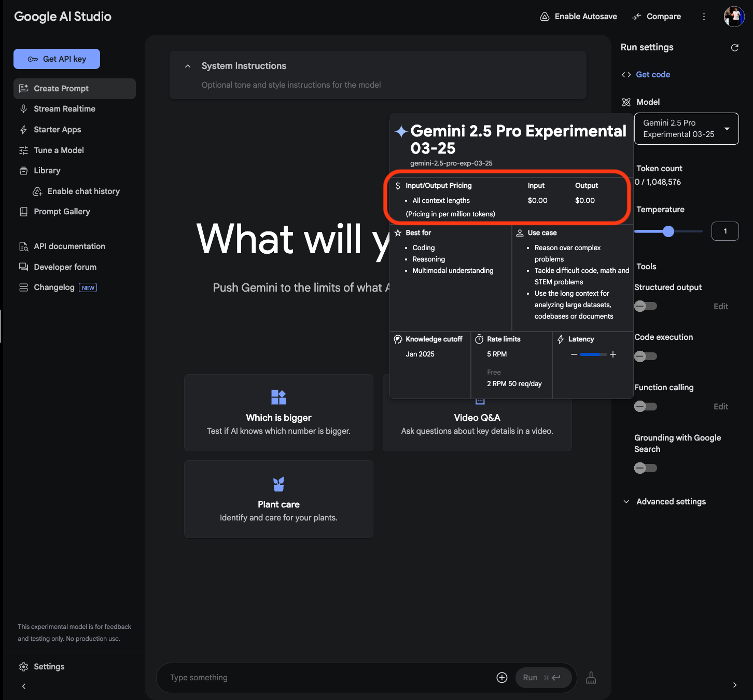753x700 pixels.
Task: Open the Plant care prompt card
Action: click(x=278, y=499)
